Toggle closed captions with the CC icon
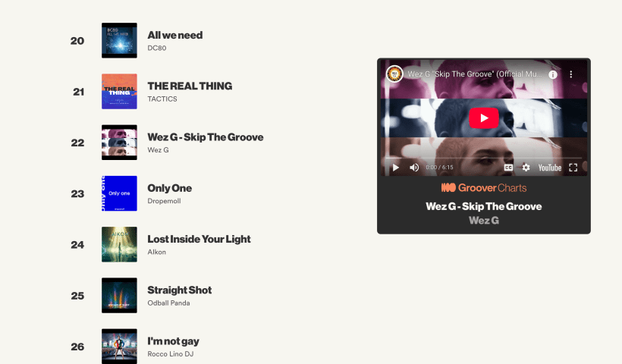 tap(508, 168)
